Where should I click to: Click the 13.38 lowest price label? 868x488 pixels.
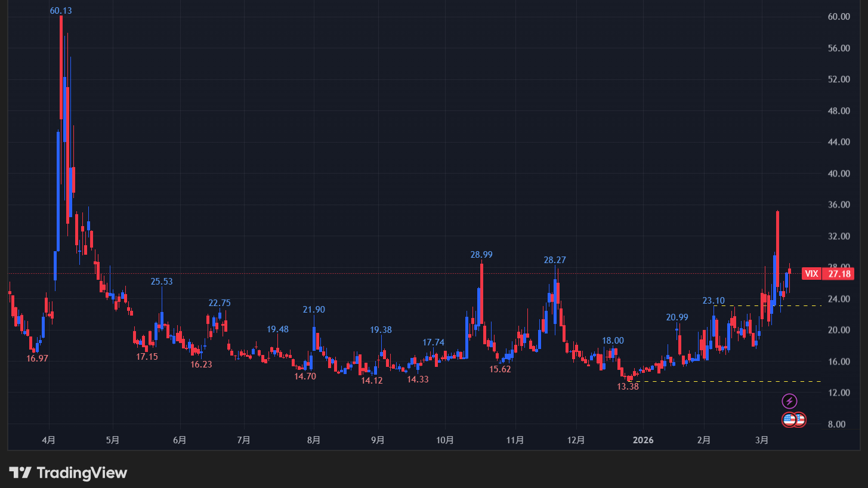pyautogui.click(x=628, y=387)
